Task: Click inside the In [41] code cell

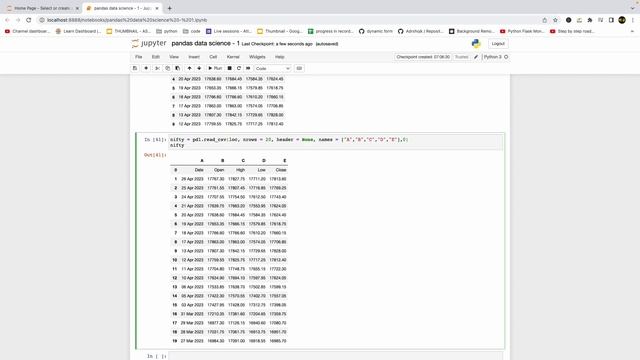Action: [336, 142]
